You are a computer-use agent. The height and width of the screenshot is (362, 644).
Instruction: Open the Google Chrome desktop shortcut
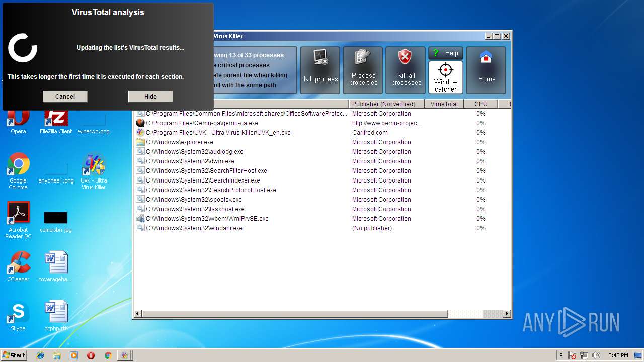18,171
